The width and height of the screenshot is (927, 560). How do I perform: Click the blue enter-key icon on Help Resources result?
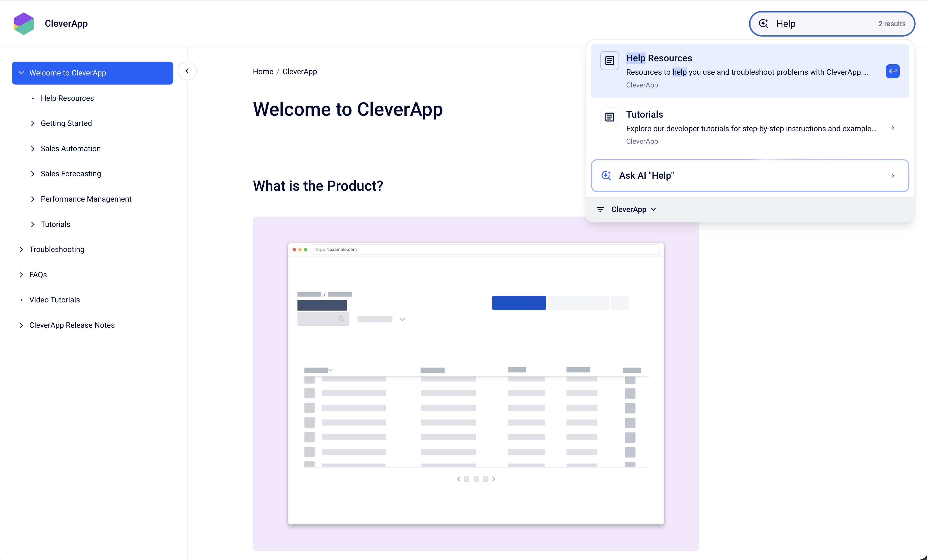[x=892, y=71]
